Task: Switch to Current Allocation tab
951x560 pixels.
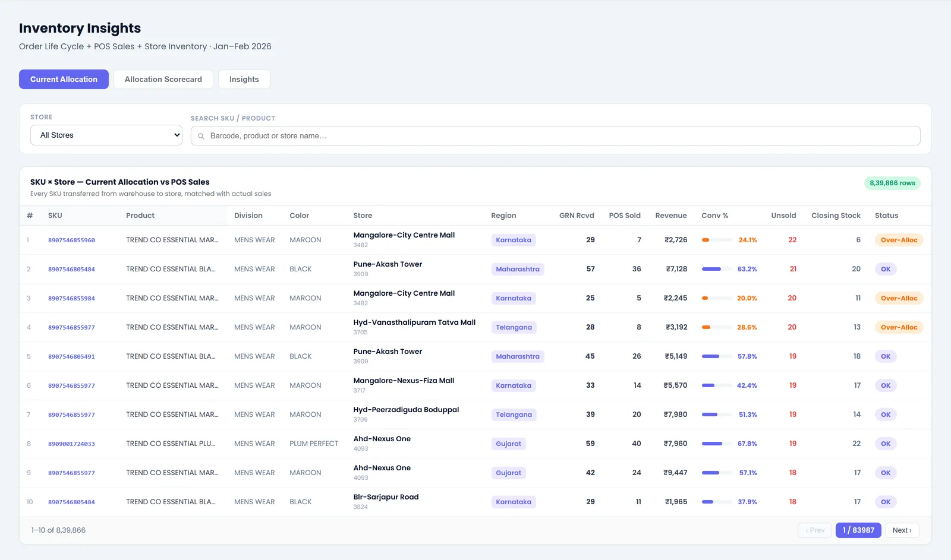Action: point(64,79)
